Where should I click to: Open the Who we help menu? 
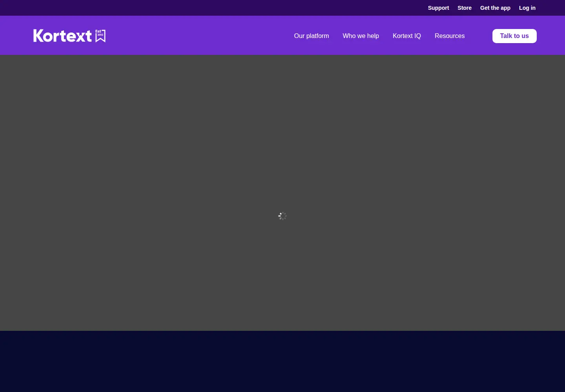tap(361, 36)
